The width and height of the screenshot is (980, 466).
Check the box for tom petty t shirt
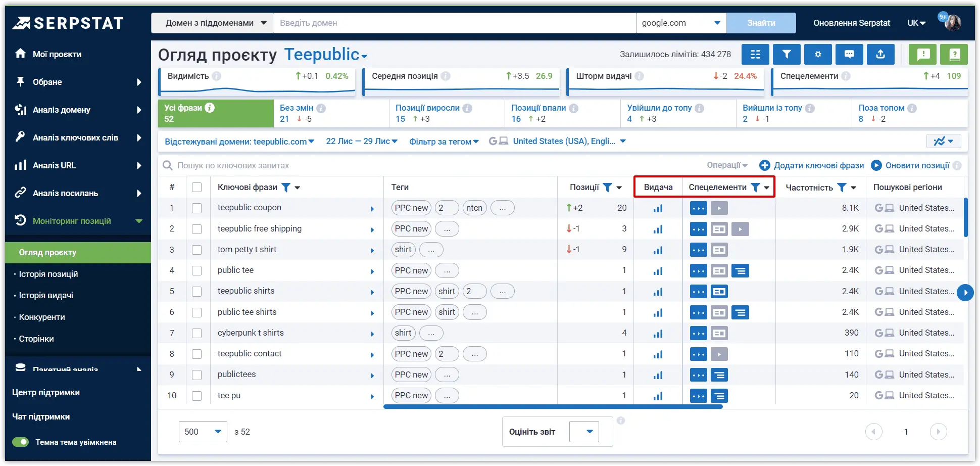[x=197, y=250]
